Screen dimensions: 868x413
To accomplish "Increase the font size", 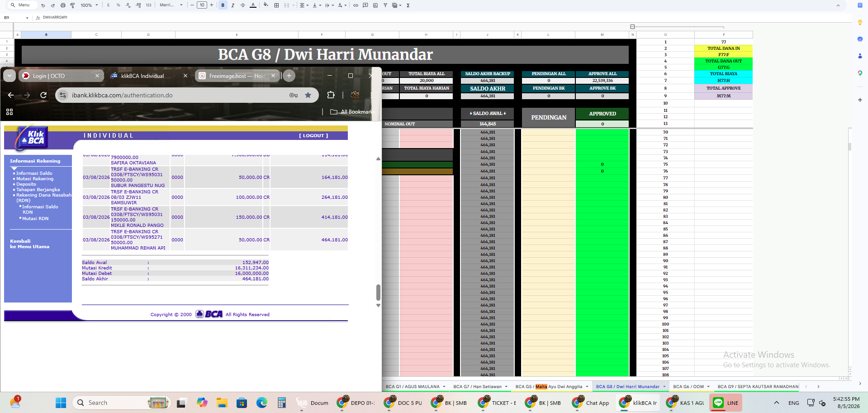I will tap(211, 5).
